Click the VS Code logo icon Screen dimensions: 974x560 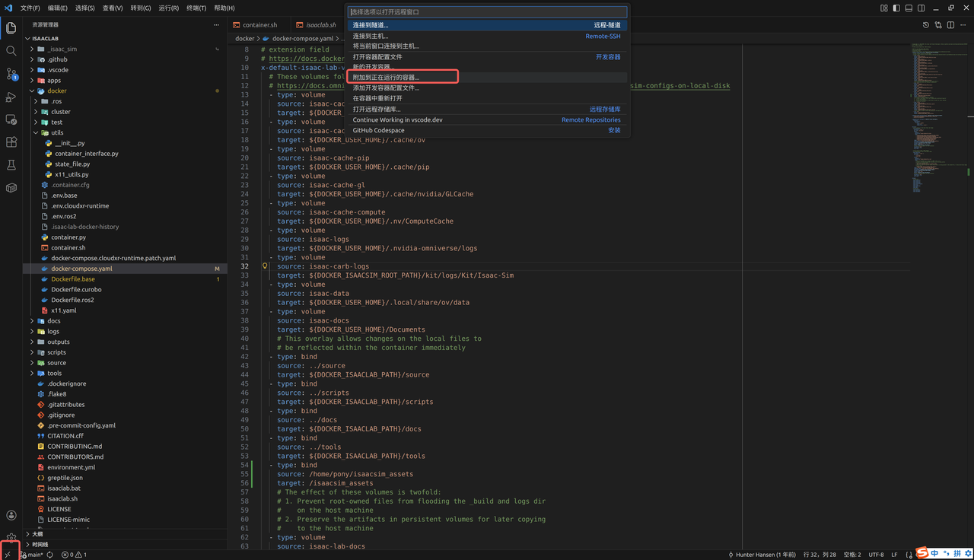pos(8,8)
